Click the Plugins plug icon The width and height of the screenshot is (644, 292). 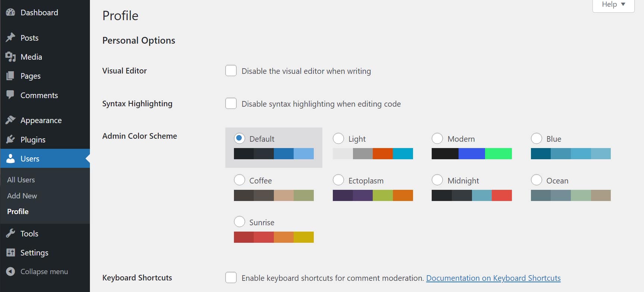(10, 139)
